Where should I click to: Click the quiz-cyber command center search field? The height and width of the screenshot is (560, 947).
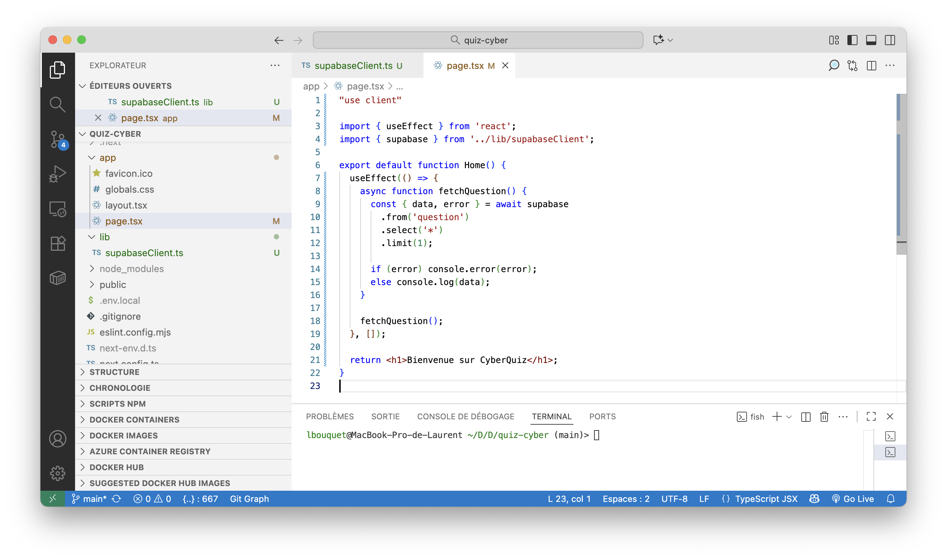pos(477,40)
